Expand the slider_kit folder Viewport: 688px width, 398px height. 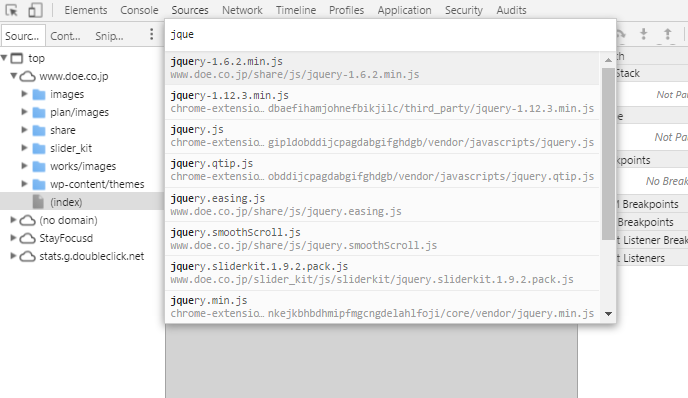point(25,148)
